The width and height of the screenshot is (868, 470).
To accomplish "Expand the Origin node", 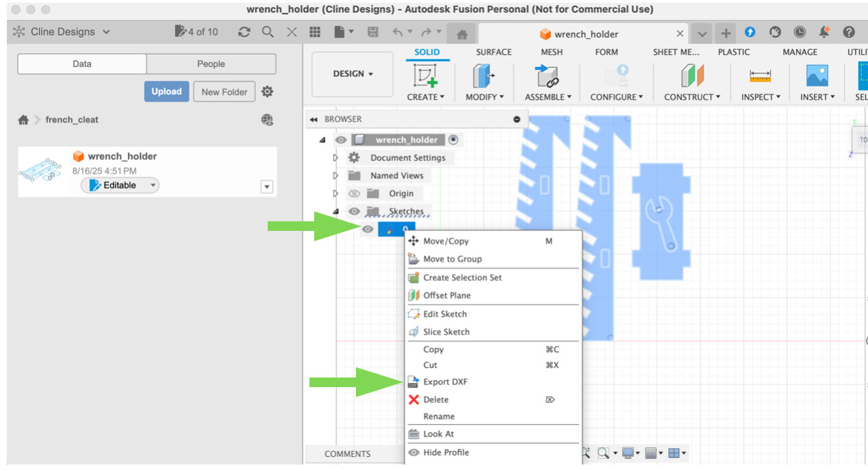I will (x=335, y=193).
